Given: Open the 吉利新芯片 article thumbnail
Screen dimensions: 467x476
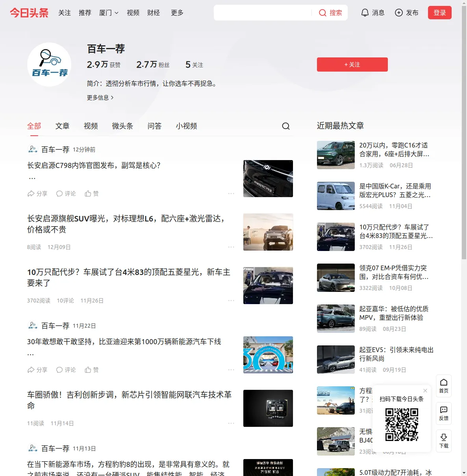Looking at the screenshot, I should click(x=268, y=408).
